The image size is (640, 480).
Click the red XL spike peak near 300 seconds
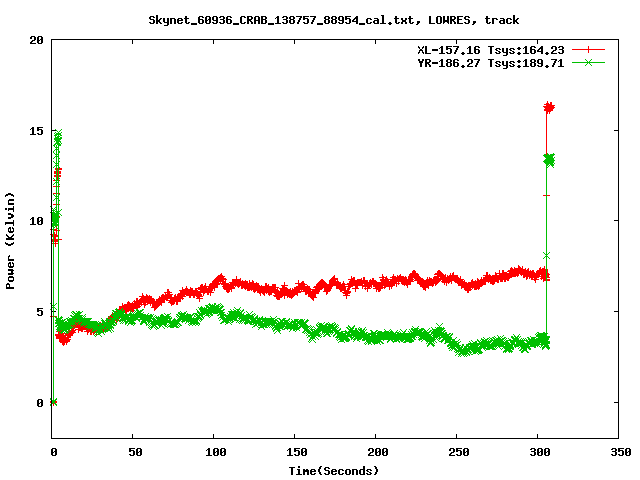549,107
